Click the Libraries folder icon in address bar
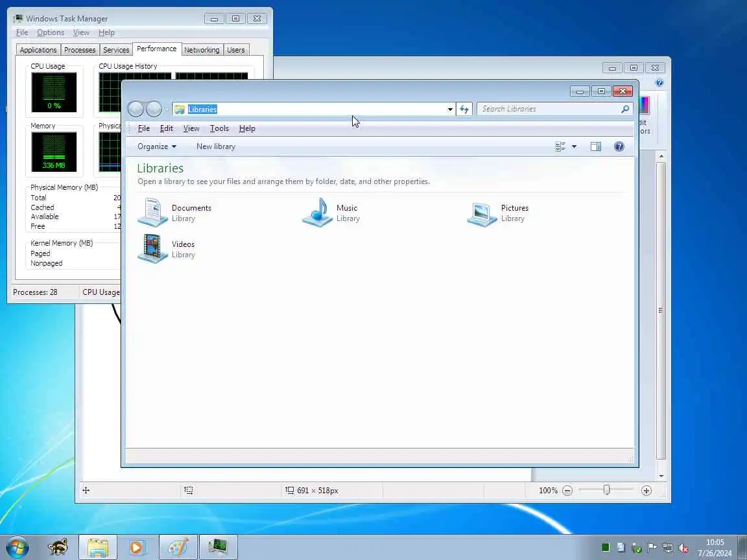747x560 pixels. click(180, 110)
